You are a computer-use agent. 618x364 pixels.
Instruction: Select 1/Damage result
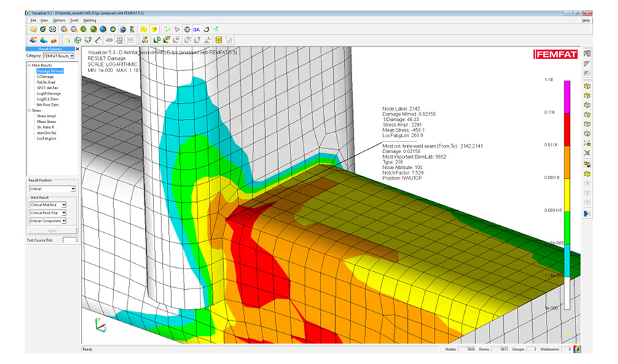coord(45,76)
